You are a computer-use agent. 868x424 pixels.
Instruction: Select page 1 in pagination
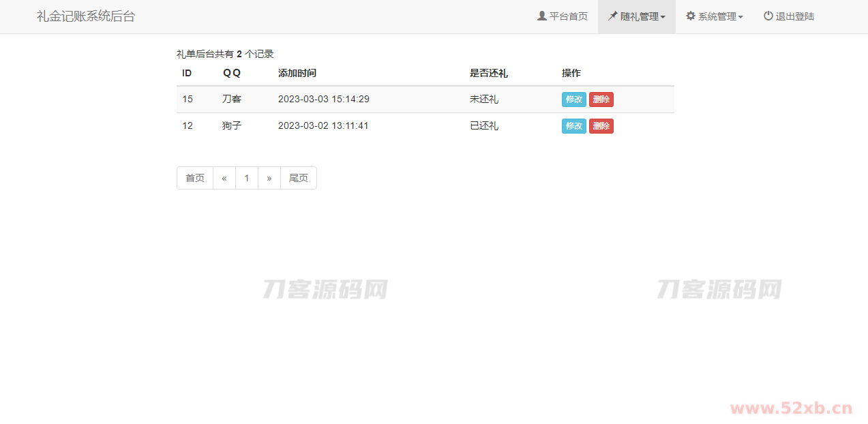click(x=247, y=178)
